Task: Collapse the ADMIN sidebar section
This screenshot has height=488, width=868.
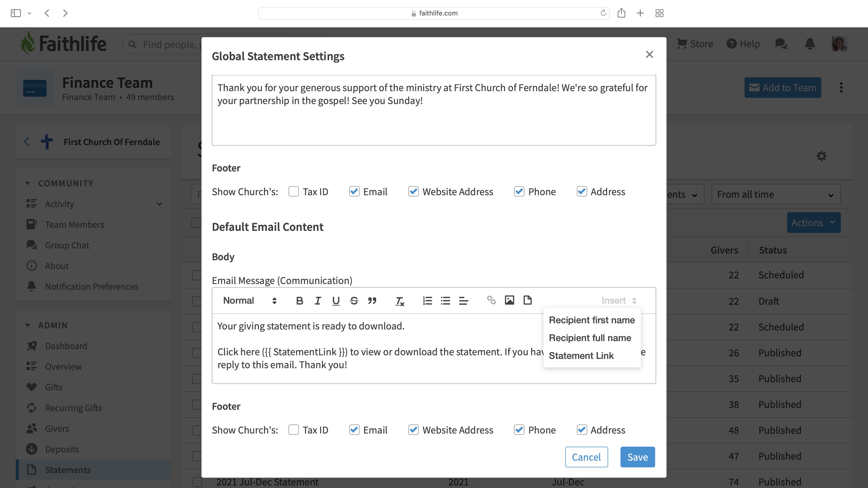Action: 28,325
